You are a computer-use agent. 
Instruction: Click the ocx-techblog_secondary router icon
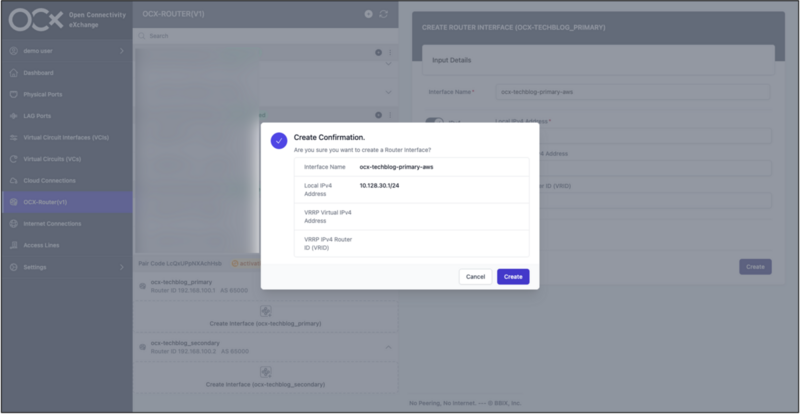(x=142, y=347)
